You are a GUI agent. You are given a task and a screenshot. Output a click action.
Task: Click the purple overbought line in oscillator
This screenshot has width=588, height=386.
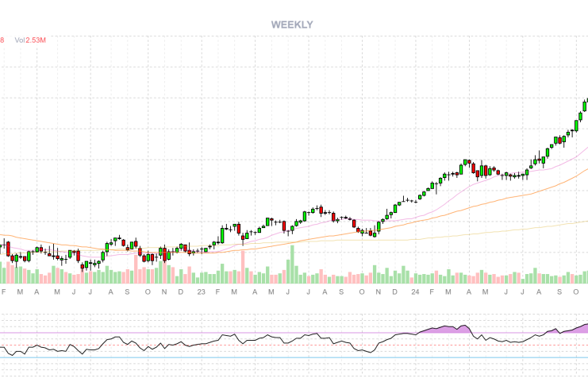238,332
